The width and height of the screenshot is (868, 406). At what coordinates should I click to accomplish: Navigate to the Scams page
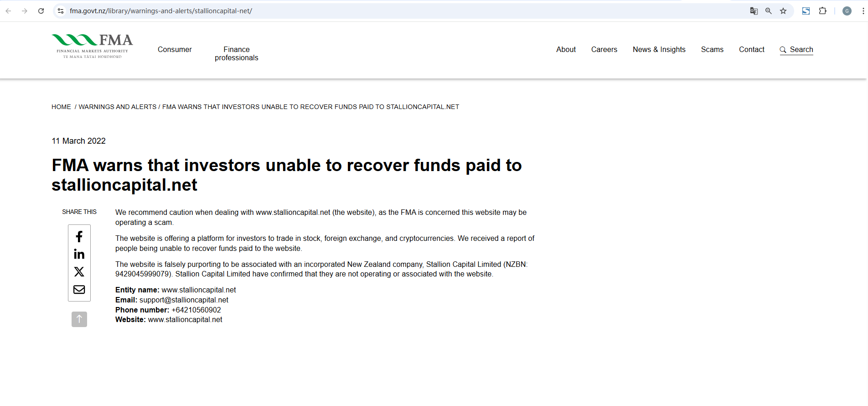tap(712, 49)
